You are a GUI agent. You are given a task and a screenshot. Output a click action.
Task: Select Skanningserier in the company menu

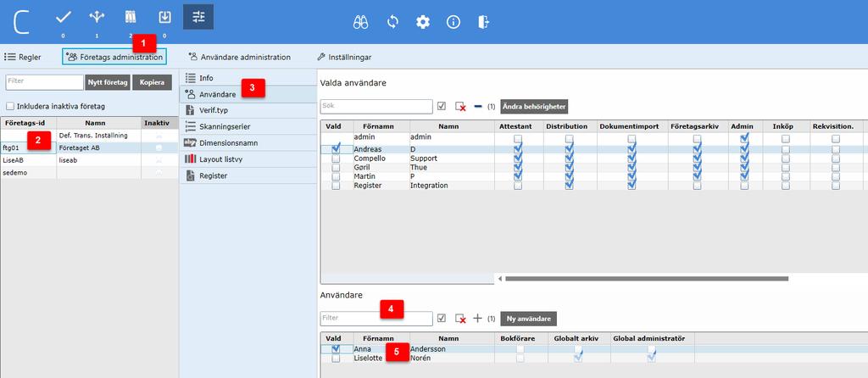[248, 127]
